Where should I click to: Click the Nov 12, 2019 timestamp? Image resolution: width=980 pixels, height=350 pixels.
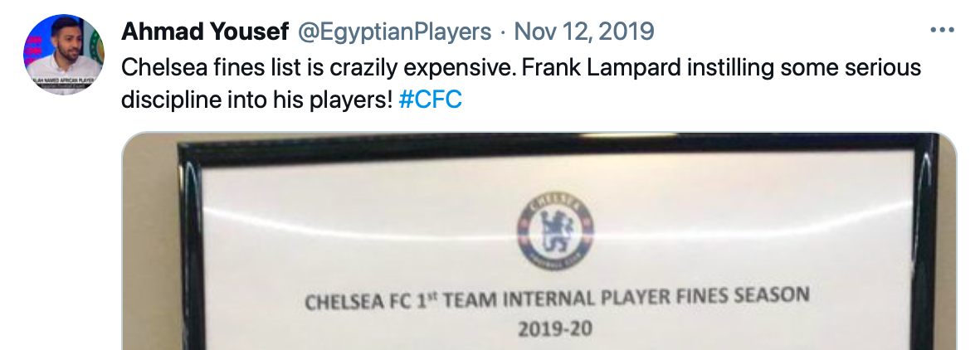coord(584,32)
